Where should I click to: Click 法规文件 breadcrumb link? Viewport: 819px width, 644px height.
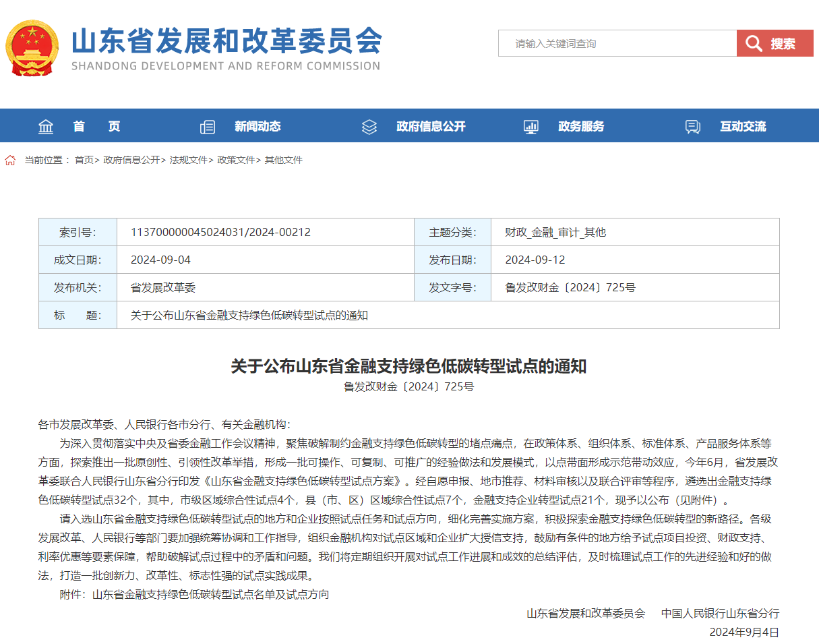[x=188, y=160]
